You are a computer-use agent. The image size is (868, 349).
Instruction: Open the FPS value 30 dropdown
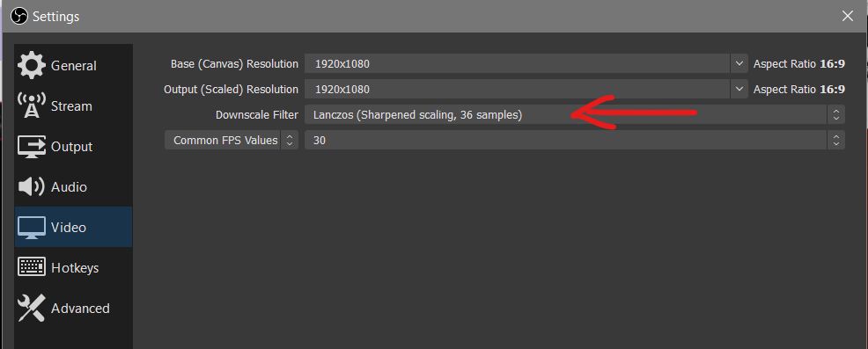pos(575,140)
